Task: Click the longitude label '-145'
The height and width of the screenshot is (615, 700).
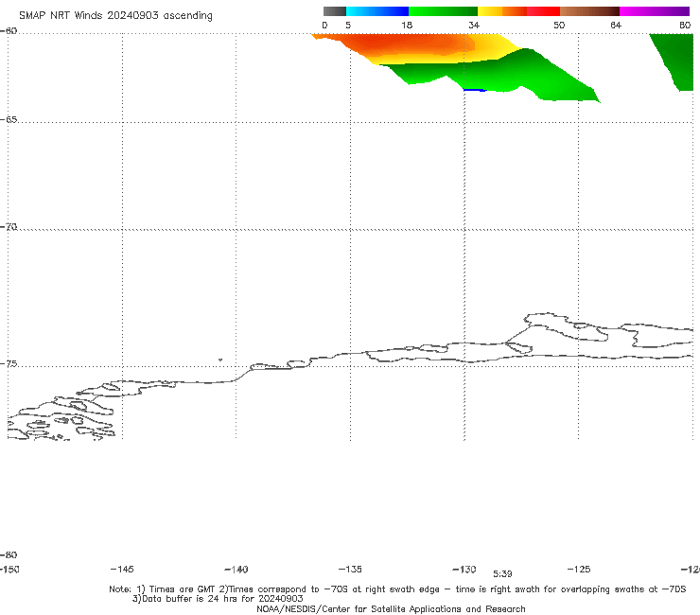Action: [122, 569]
